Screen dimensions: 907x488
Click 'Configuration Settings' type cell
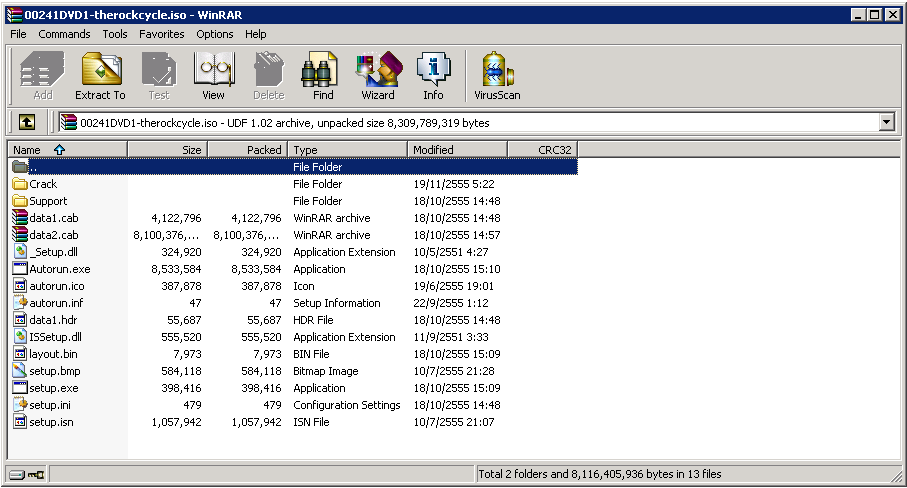346,405
